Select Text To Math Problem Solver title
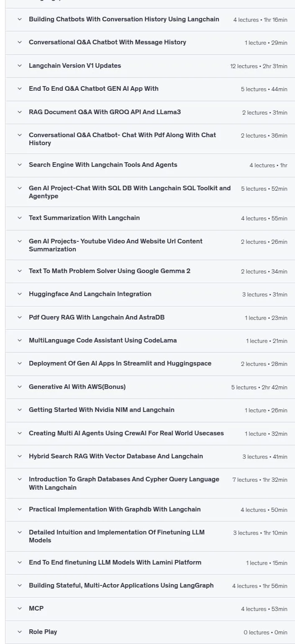The width and height of the screenshot is (295, 644). 110,271
